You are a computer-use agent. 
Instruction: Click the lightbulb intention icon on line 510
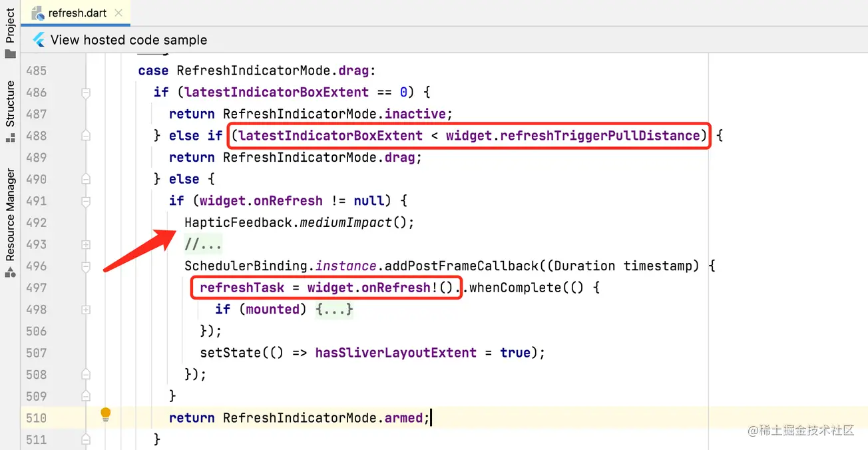[x=105, y=414]
